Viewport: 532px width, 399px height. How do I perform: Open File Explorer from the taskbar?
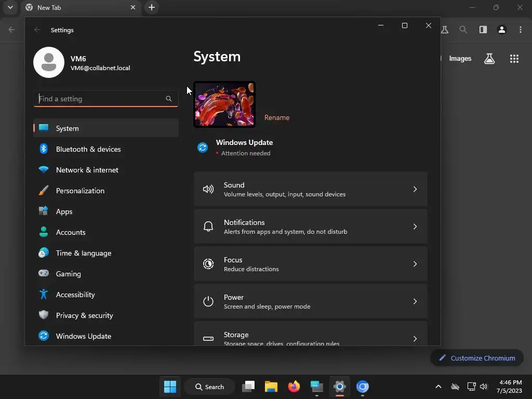[271, 387]
